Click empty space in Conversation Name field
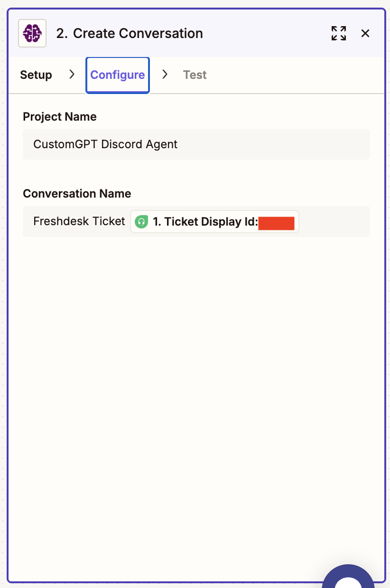 (x=334, y=221)
